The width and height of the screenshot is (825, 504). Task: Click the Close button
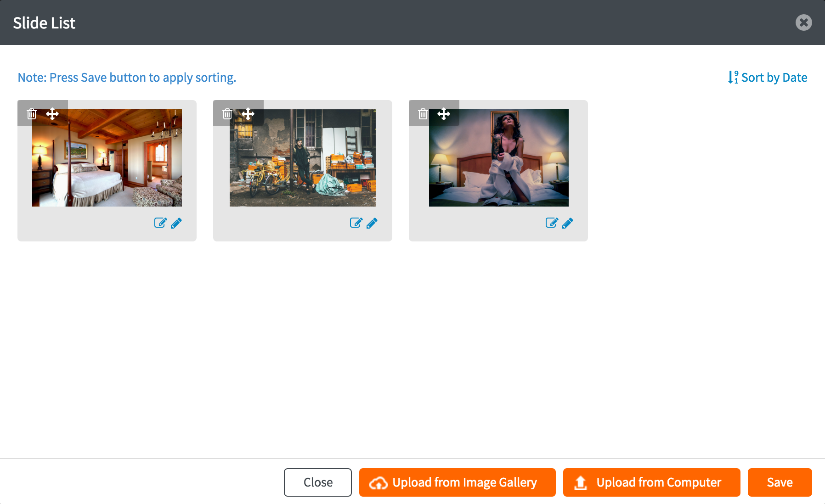(318, 482)
